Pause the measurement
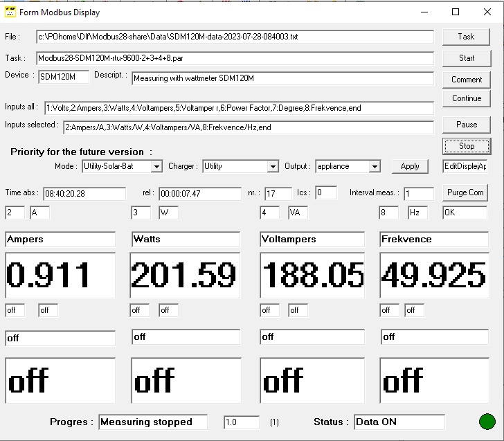This screenshot has width=504, height=441. pos(467,125)
